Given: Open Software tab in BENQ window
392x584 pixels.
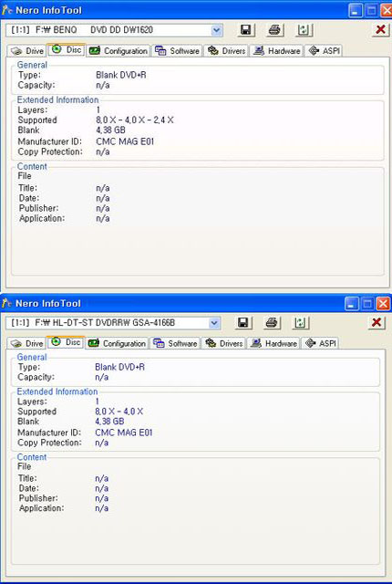Looking at the screenshot, I should click(177, 51).
